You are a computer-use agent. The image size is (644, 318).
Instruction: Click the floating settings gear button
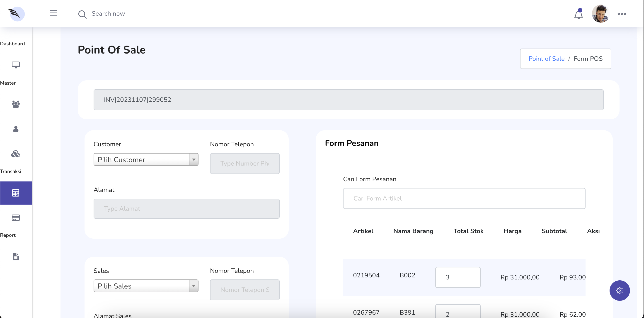coord(619,290)
